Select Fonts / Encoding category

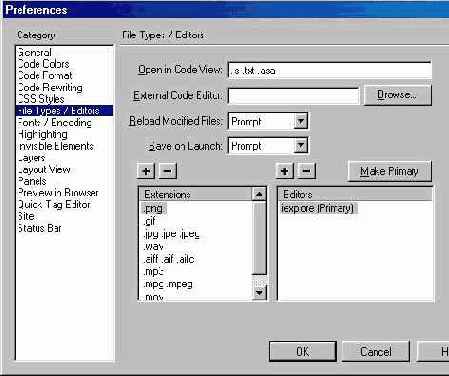55,123
